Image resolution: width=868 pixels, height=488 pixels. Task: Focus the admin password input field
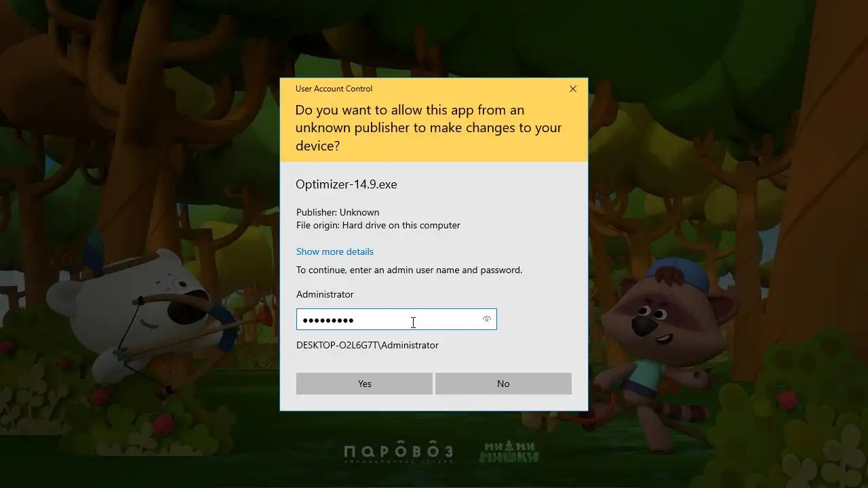[x=396, y=320]
